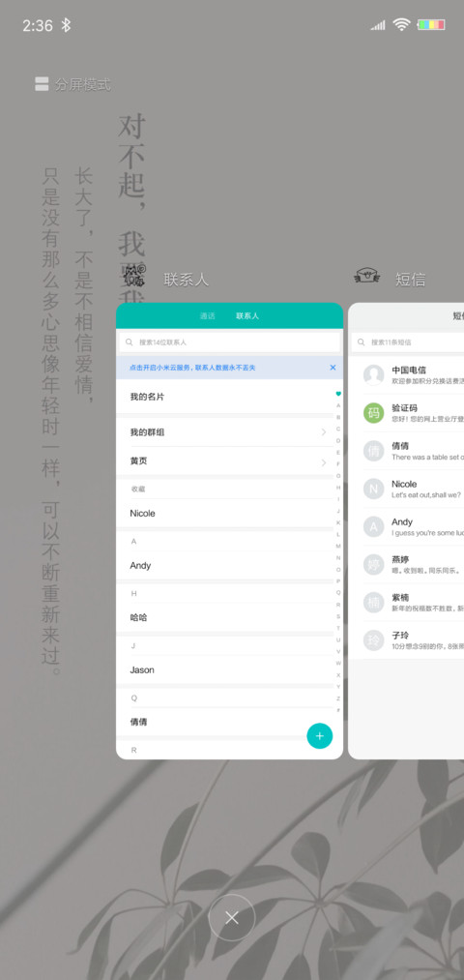Tap the magnifier icon in the SMS search

[362, 342]
